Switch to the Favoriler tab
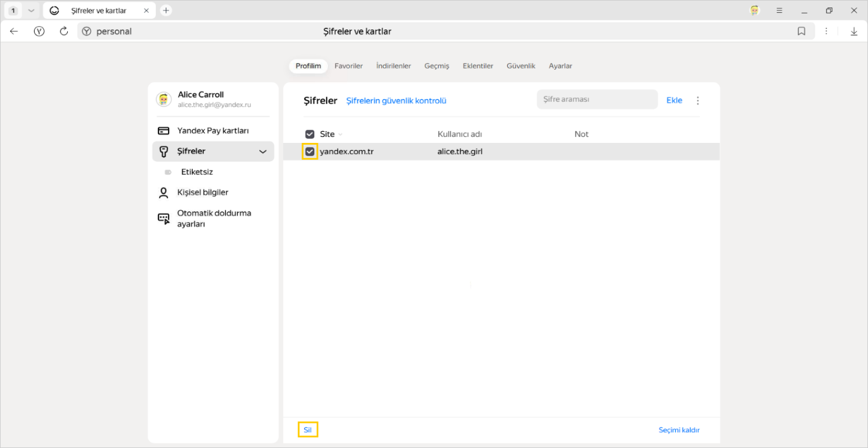Image resolution: width=868 pixels, height=448 pixels. 348,66
